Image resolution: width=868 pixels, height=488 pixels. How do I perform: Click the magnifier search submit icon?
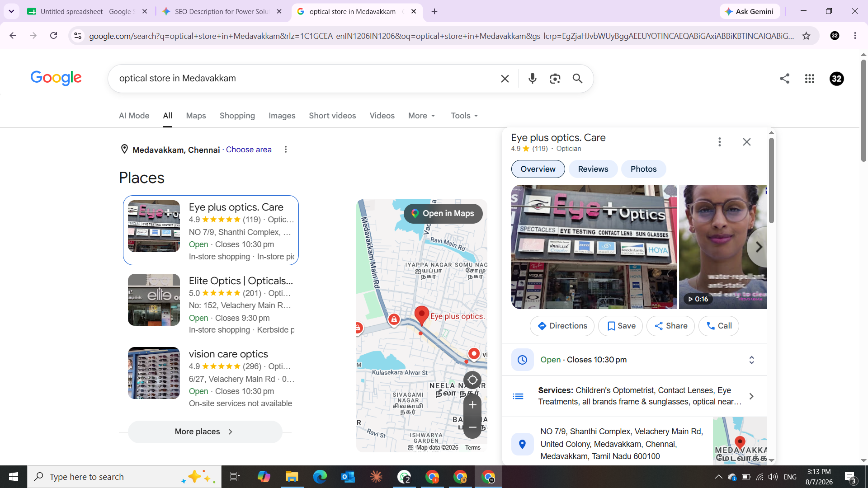[577, 79]
